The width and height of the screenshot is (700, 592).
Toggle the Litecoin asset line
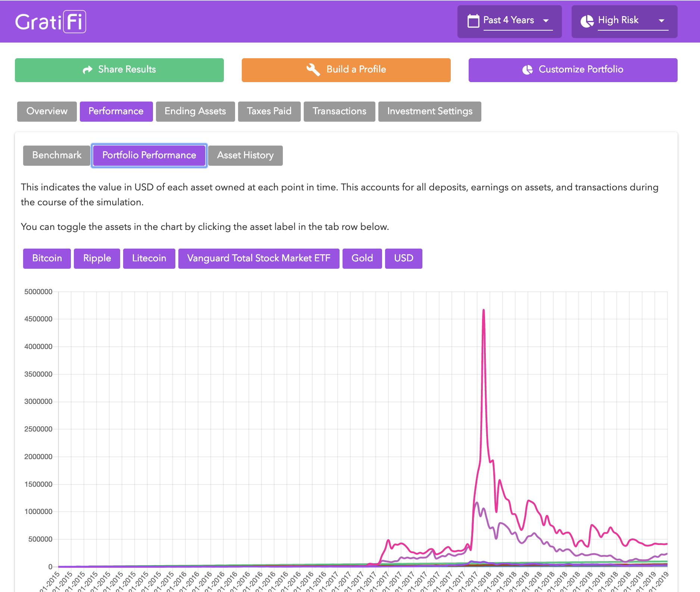149,258
